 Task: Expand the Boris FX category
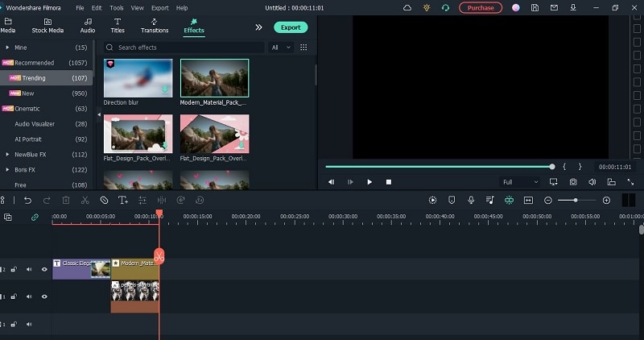pyautogui.click(x=7, y=169)
